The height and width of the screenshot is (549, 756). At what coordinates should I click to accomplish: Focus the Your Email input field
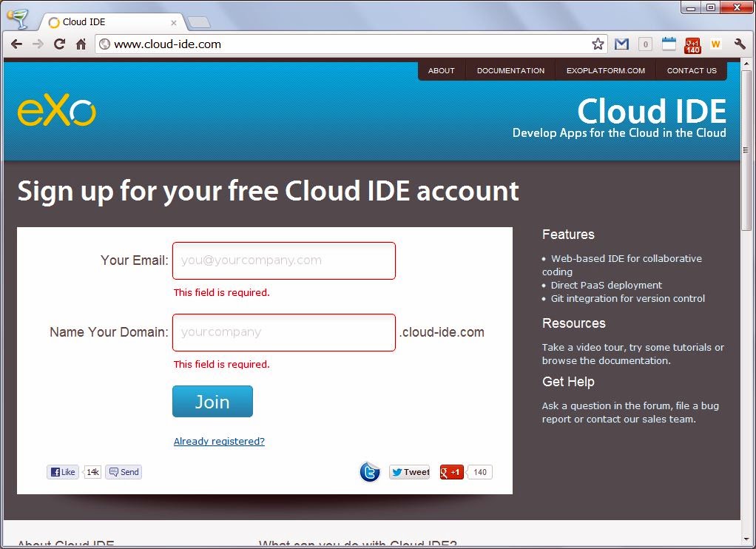pyautogui.click(x=284, y=260)
